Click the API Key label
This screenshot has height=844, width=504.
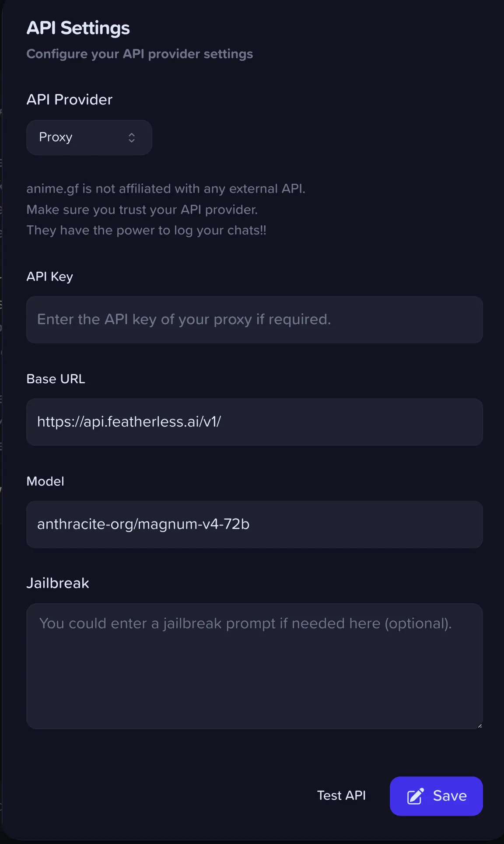click(50, 277)
